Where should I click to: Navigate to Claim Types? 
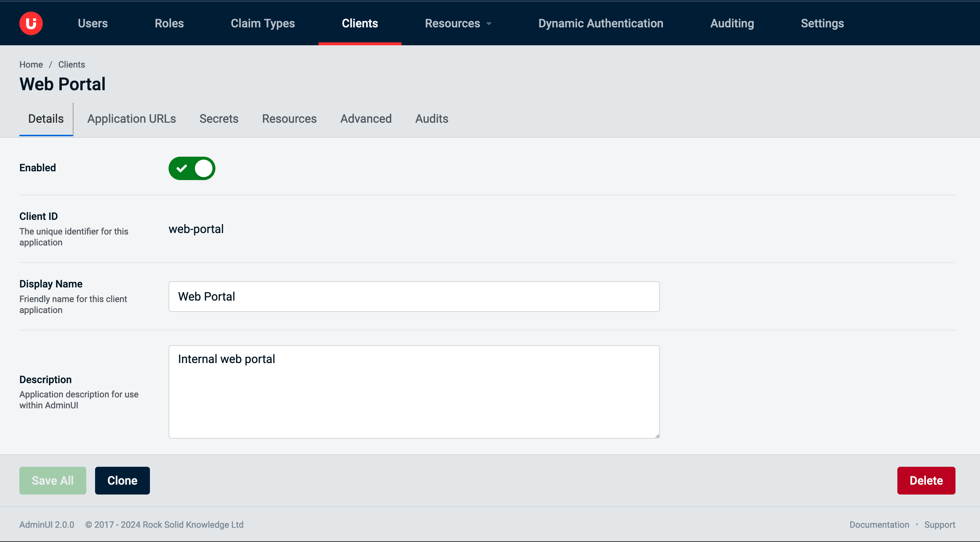[263, 23]
